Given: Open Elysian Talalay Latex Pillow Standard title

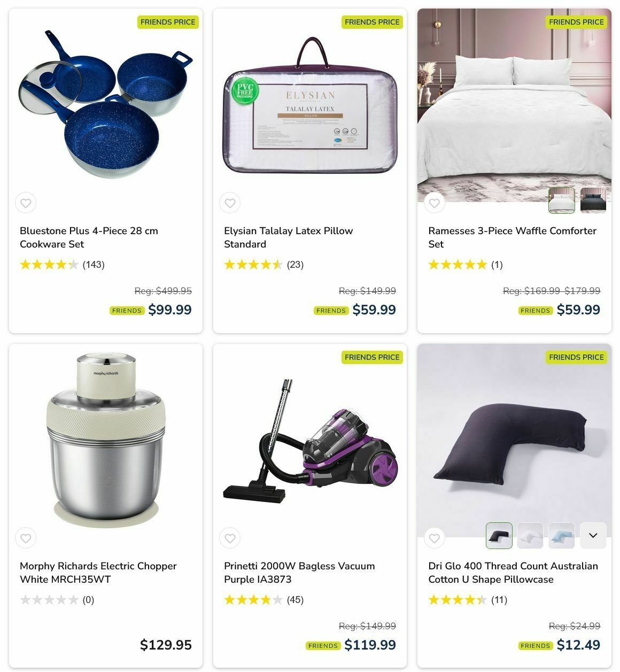Looking at the screenshot, I should (288, 237).
